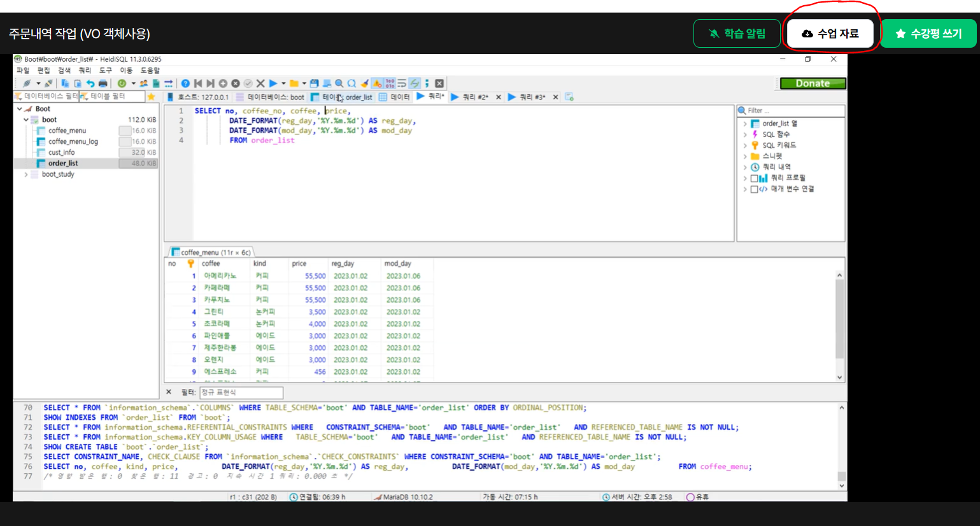Image resolution: width=980 pixels, height=526 pixels.
Task: Click the load SQL file folder icon
Action: [294, 83]
